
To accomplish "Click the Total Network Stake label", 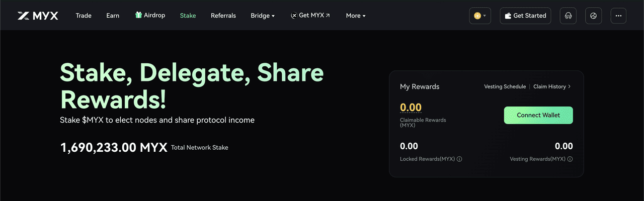I will point(200,148).
